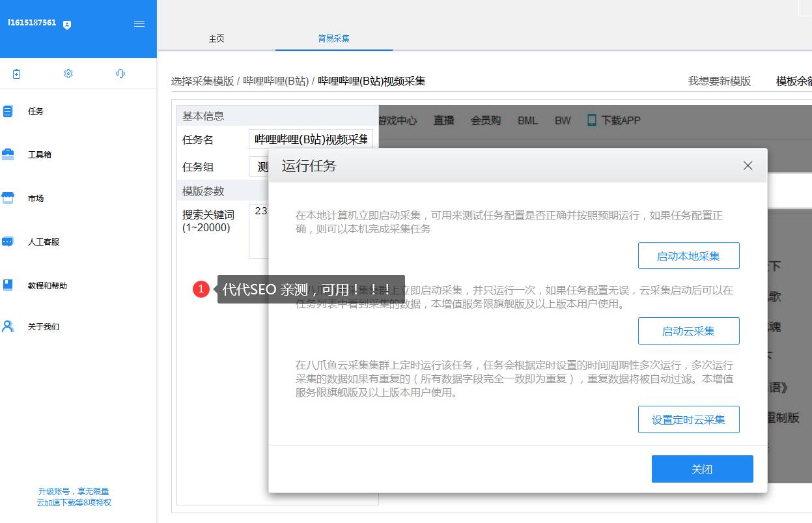Click the blue 关闭 button
Viewport: 812px width, 523px height.
point(702,469)
